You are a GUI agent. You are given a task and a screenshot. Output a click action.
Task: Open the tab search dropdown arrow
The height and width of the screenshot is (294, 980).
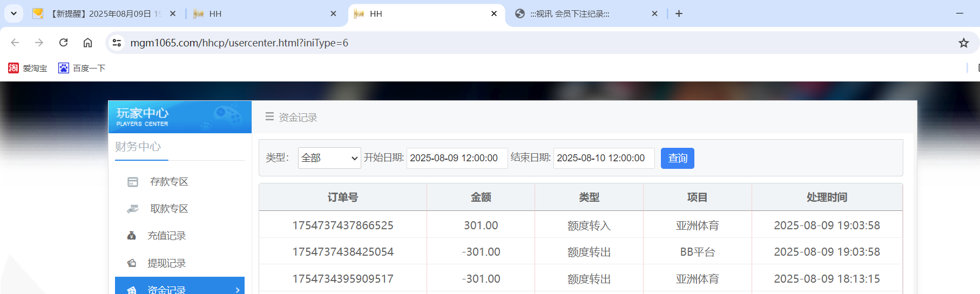pos(13,13)
